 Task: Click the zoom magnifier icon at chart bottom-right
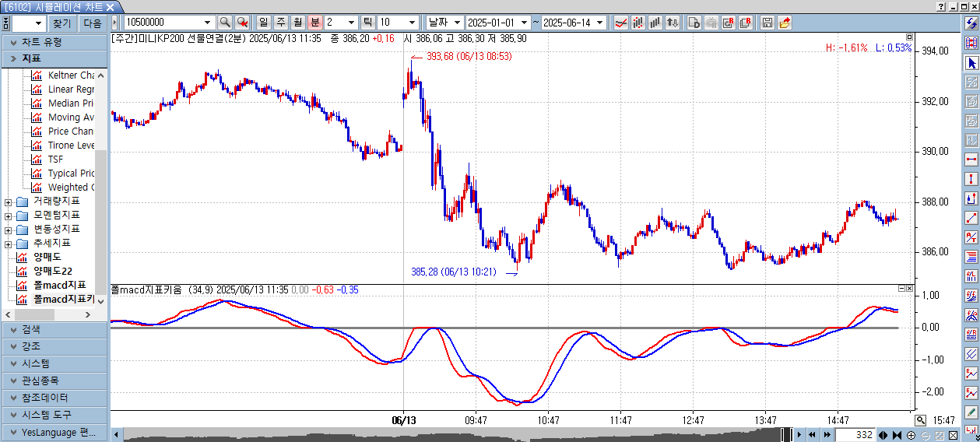click(x=921, y=420)
